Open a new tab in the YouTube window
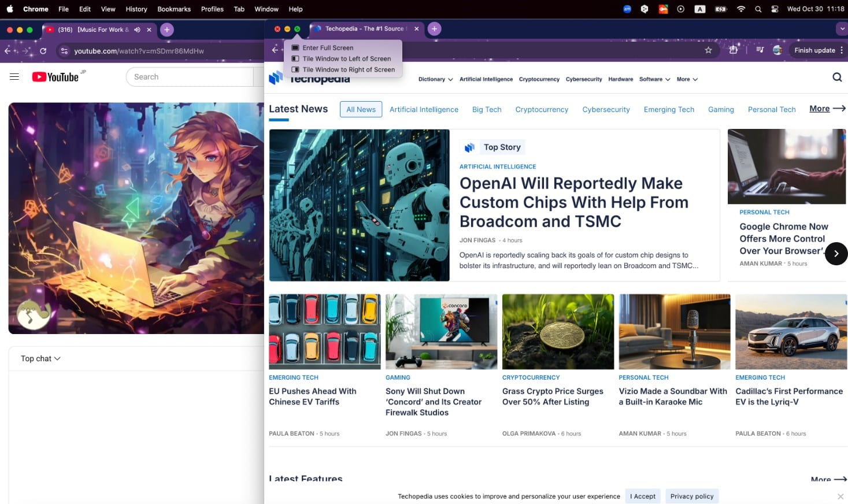Image resolution: width=848 pixels, height=504 pixels. [166, 29]
